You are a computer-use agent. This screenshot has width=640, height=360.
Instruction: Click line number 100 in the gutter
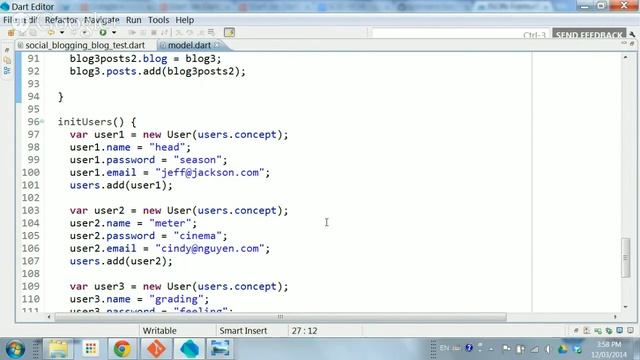pyautogui.click(x=31, y=172)
